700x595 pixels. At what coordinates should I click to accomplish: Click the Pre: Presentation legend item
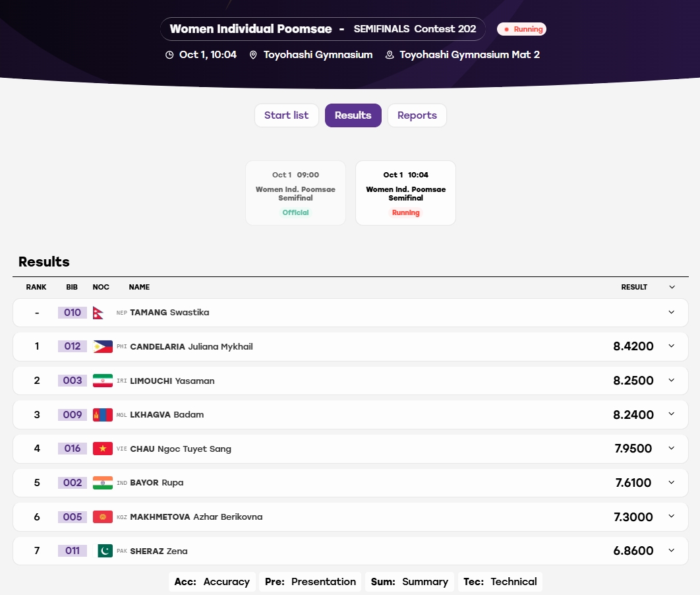pyautogui.click(x=310, y=582)
